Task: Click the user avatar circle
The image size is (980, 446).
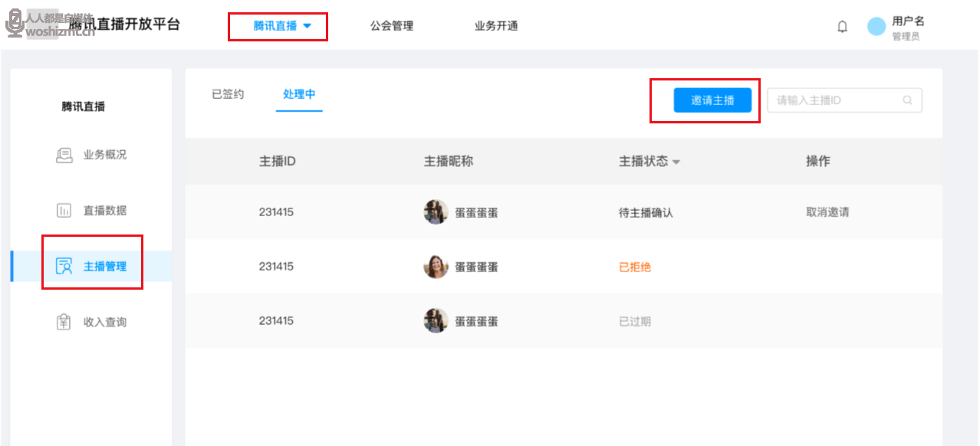Action: [x=876, y=27]
